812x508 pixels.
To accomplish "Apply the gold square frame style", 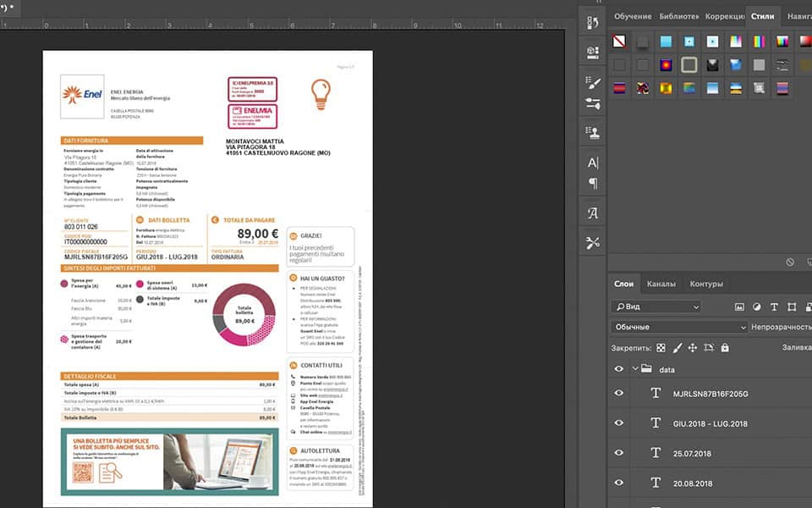I will 666,88.
